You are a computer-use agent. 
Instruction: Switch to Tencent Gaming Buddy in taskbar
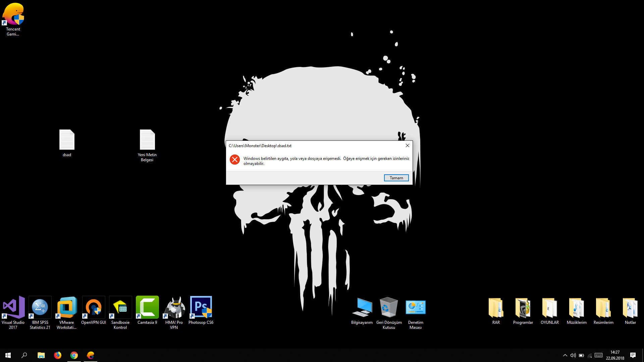click(x=91, y=355)
